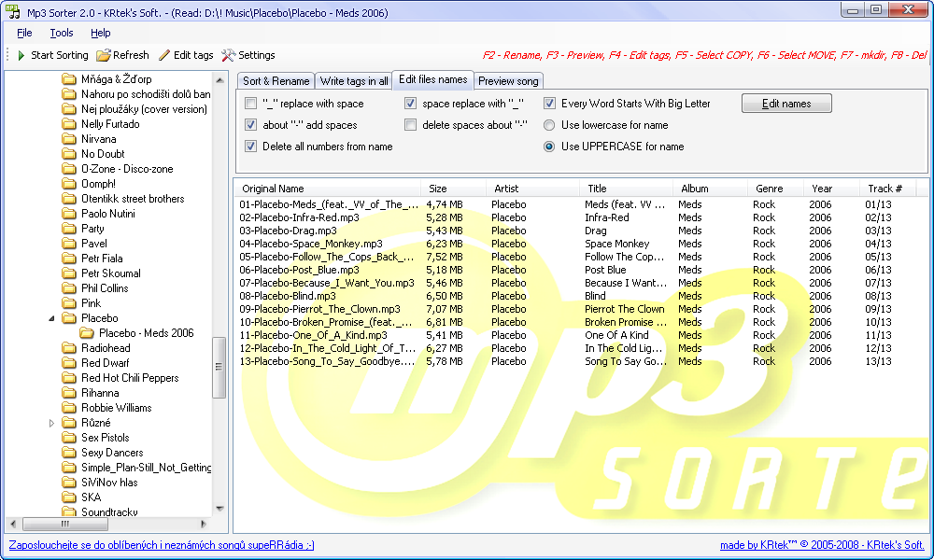Uncheck Delete all numbers from name

[250, 147]
